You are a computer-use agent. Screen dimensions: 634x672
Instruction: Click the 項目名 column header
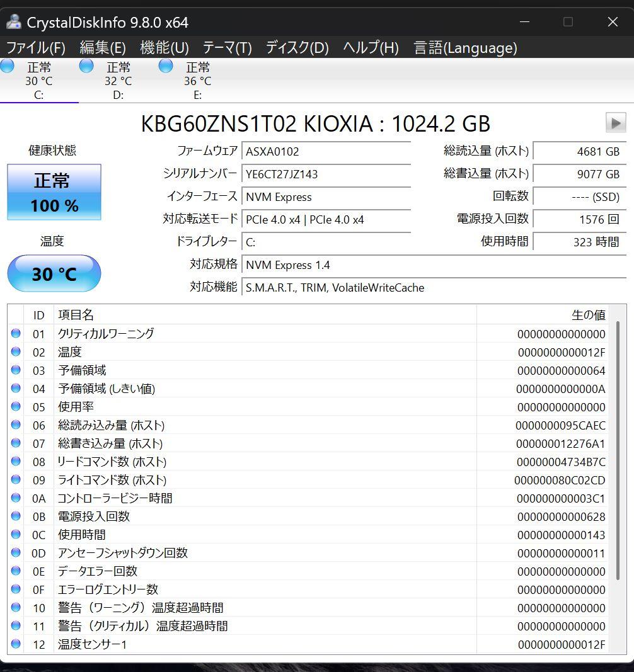coord(265,315)
